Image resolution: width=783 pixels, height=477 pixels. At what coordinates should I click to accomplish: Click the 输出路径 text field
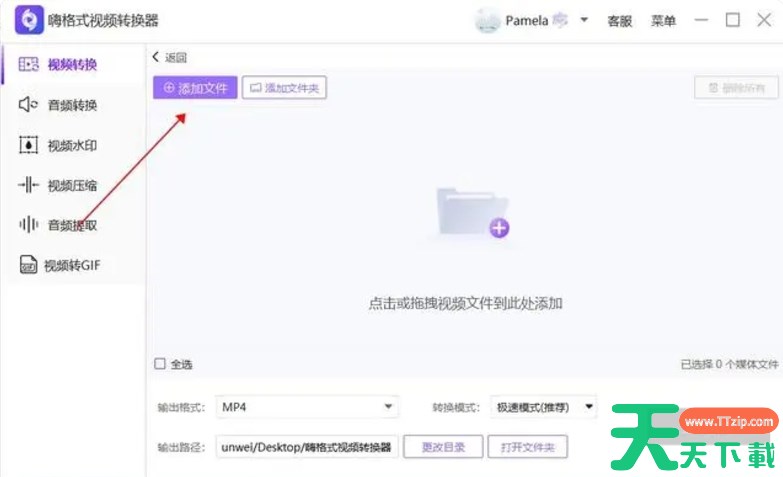(306, 446)
